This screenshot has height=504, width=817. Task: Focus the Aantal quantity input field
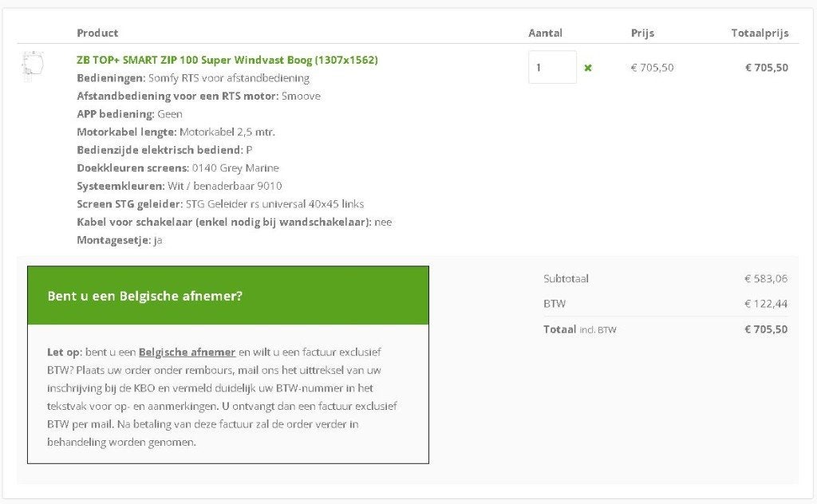pos(552,67)
